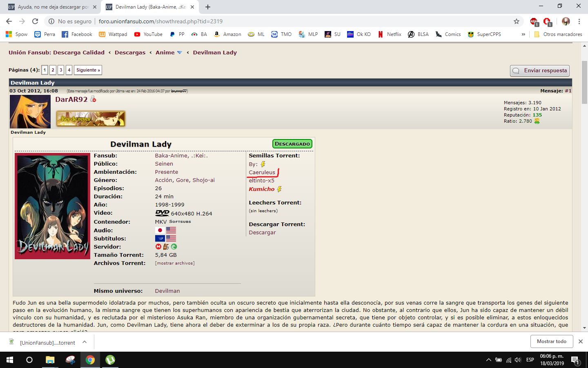The height and width of the screenshot is (368, 588).
Task: Open the PP PayPal bookmark
Action: click(177, 34)
